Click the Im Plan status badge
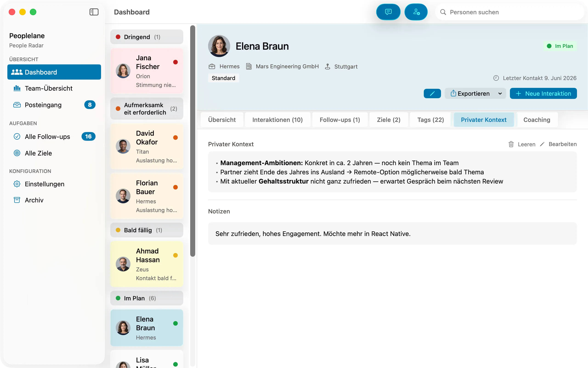The height and width of the screenshot is (368, 588). tap(560, 46)
